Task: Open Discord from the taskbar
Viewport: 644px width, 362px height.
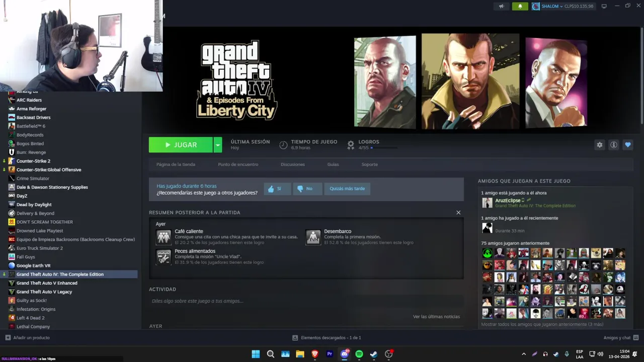Action: (x=345, y=354)
